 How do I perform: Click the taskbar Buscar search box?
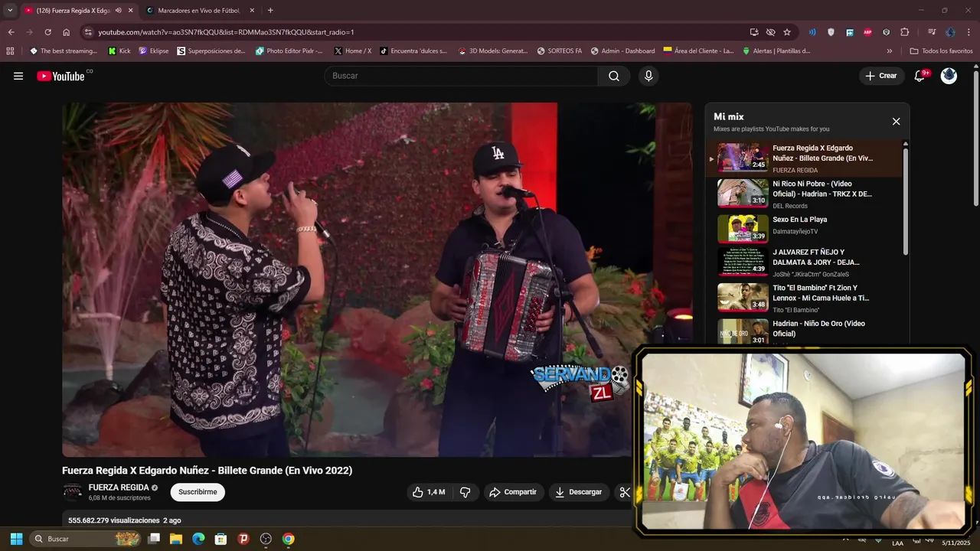point(86,539)
